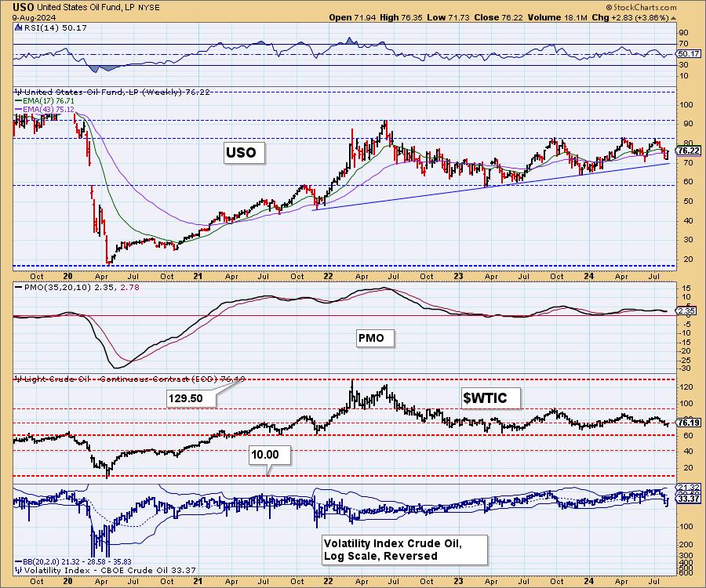Click the 33.37 volatility value tag
Viewport: 706px width, 588px height.
[x=689, y=499]
